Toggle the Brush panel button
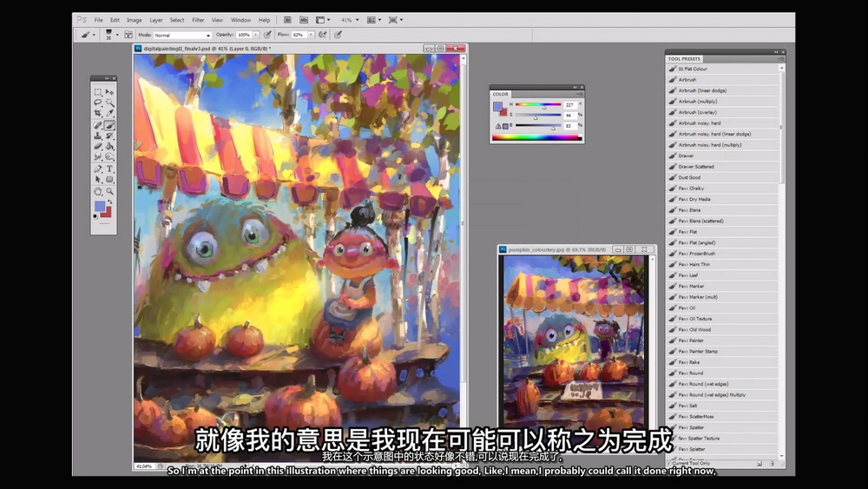 tap(128, 35)
